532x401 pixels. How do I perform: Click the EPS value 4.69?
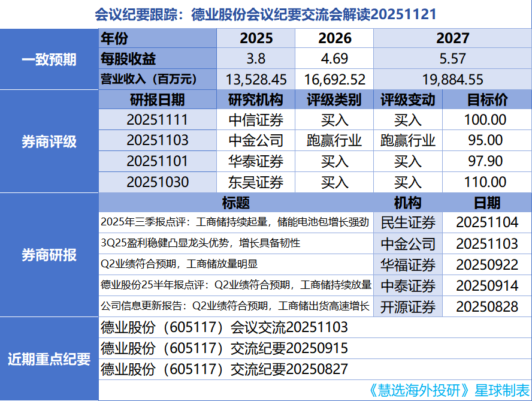(x=334, y=58)
